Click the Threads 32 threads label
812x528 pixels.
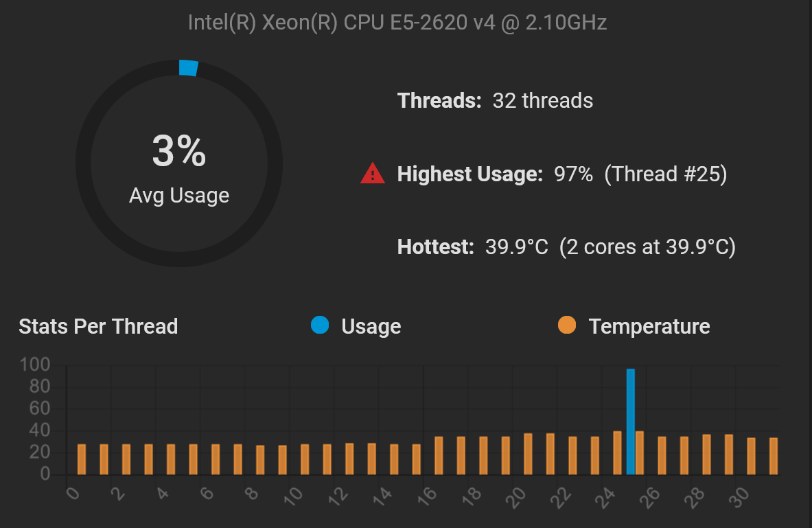[x=495, y=100]
